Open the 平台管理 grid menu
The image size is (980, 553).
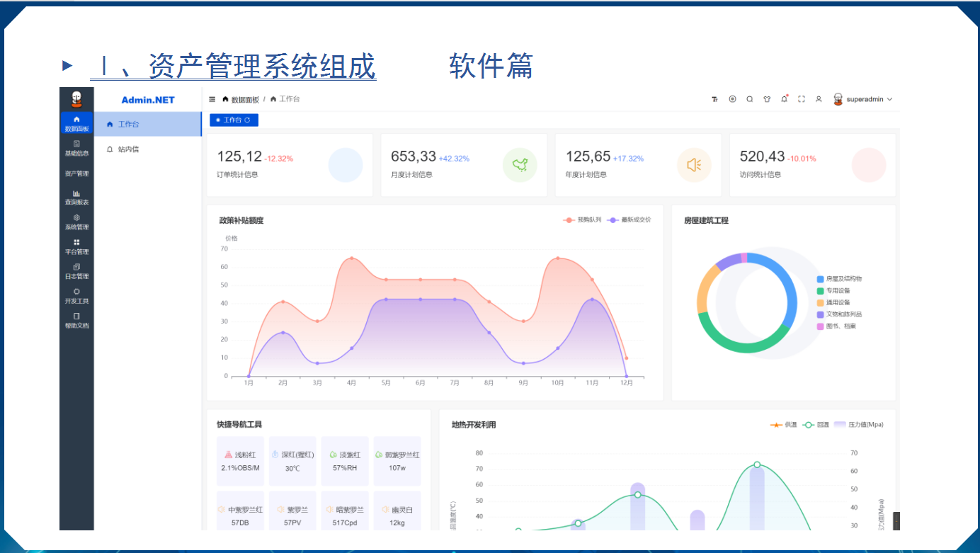[76, 247]
